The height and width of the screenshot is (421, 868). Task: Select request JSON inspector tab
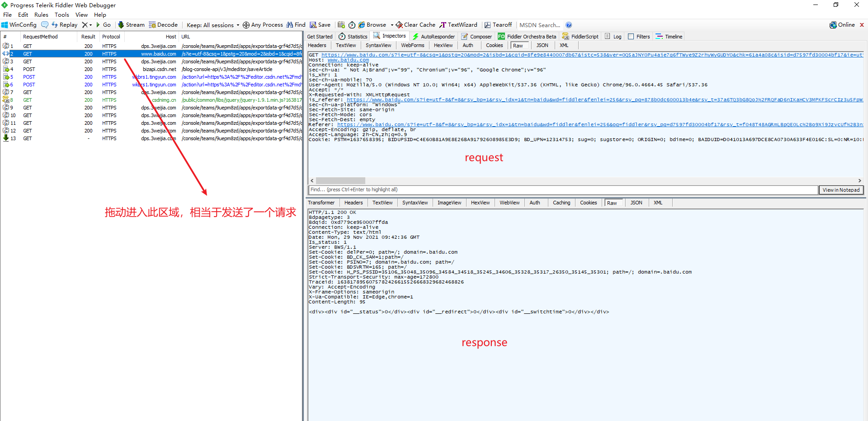coord(542,45)
